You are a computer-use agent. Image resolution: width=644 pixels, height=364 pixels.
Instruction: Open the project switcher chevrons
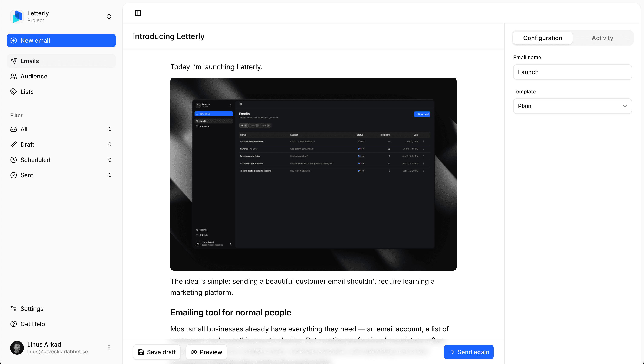point(109,16)
